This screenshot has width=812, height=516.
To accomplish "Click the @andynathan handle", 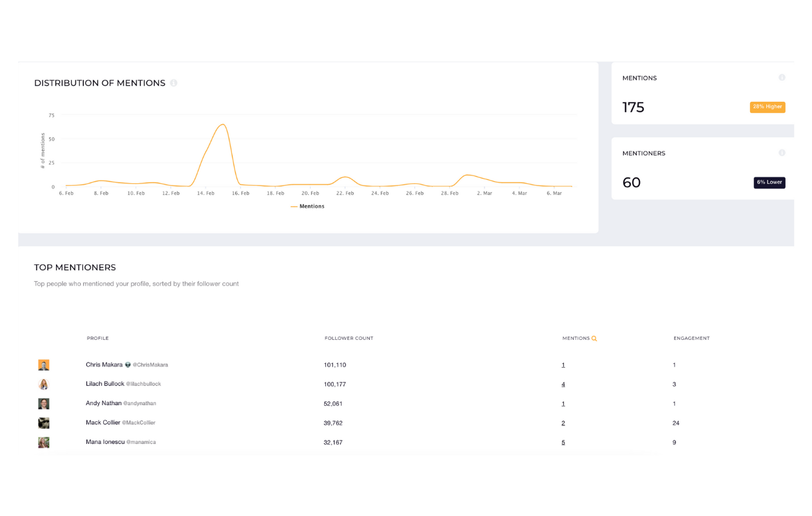I will pyautogui.click(x=140, y=404).
